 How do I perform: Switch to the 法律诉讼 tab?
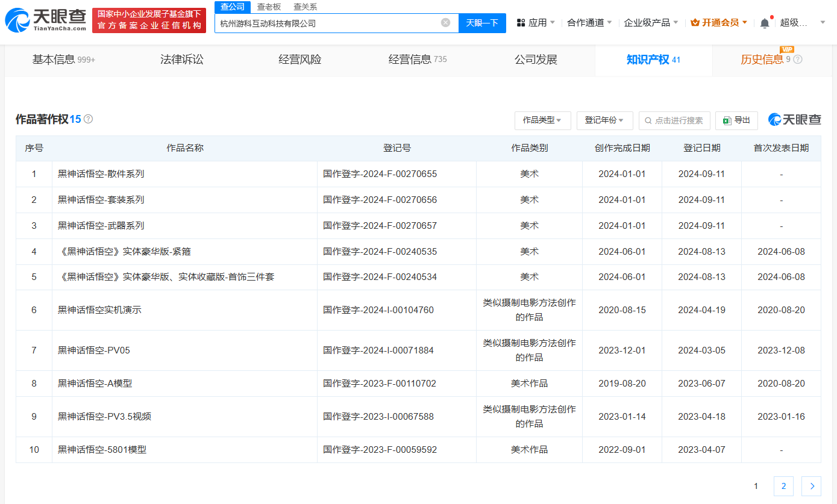click(x=182, y=60)
